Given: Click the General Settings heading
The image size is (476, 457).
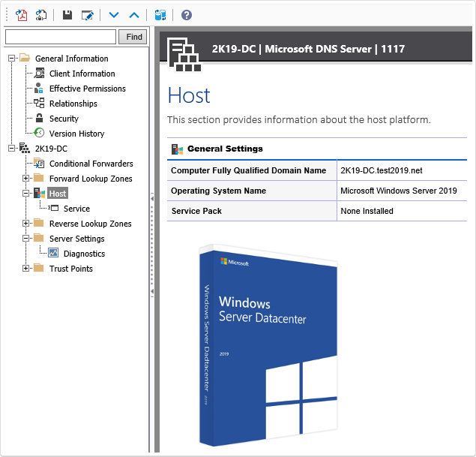Looking at the screenshot, I should pyautogui.click(x=225, y=149).
